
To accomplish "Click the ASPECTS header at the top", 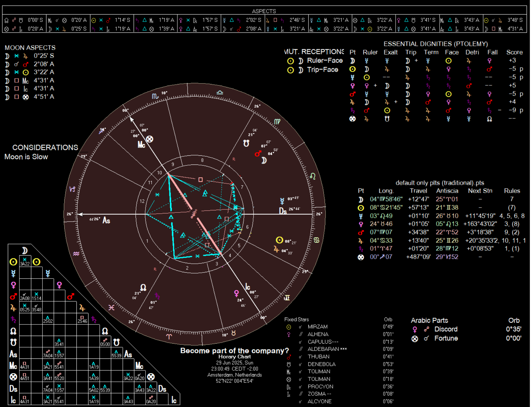I will click(264, 11).
